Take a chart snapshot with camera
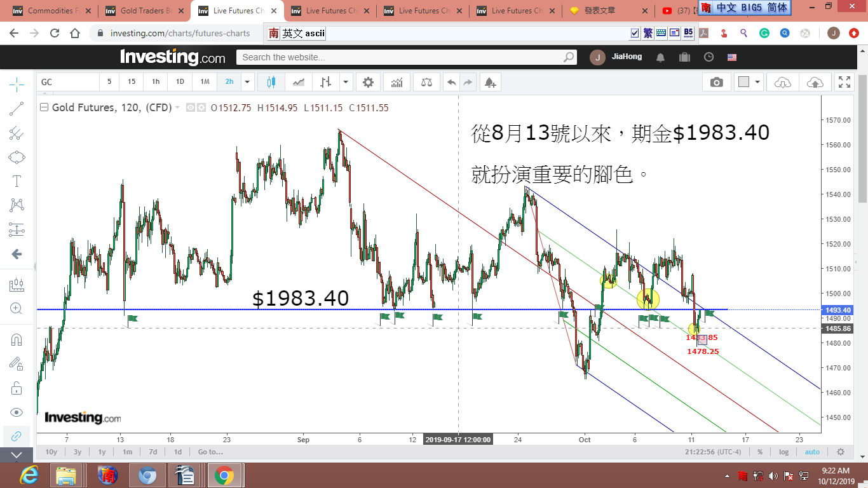 click(717, 82)
